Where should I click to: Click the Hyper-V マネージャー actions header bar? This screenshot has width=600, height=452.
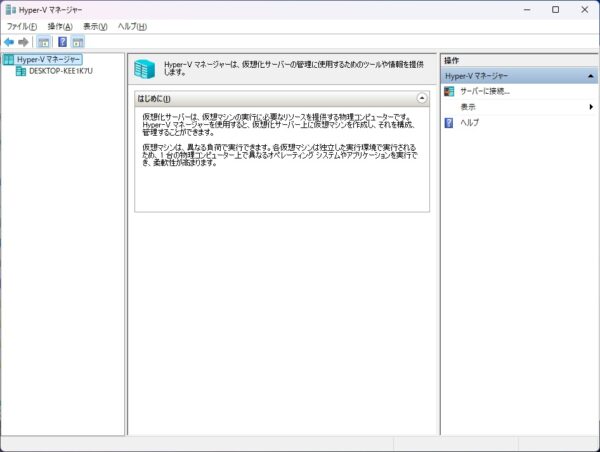click(x=519, y=76)
